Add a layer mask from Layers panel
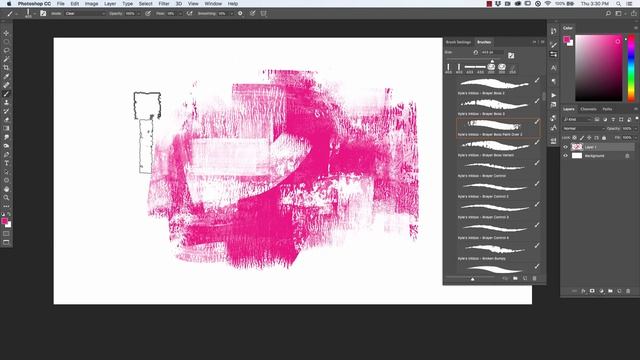 tap(592, 291)
